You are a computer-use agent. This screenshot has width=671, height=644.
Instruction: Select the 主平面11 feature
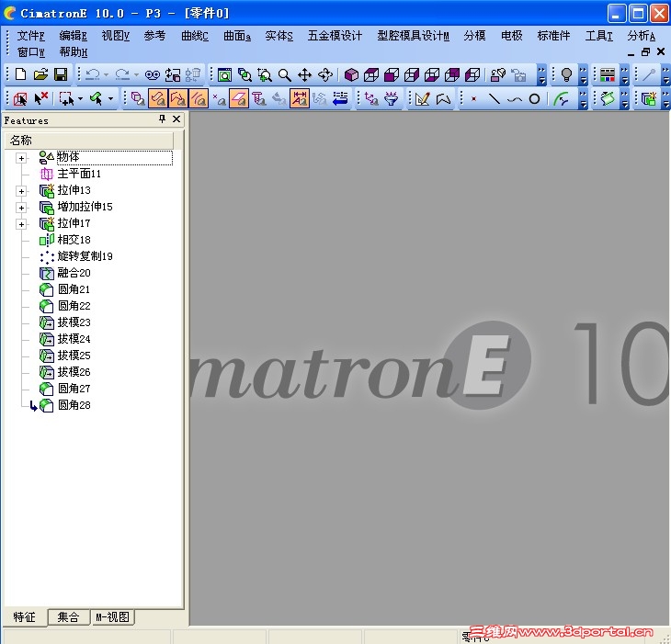(79, 174)
